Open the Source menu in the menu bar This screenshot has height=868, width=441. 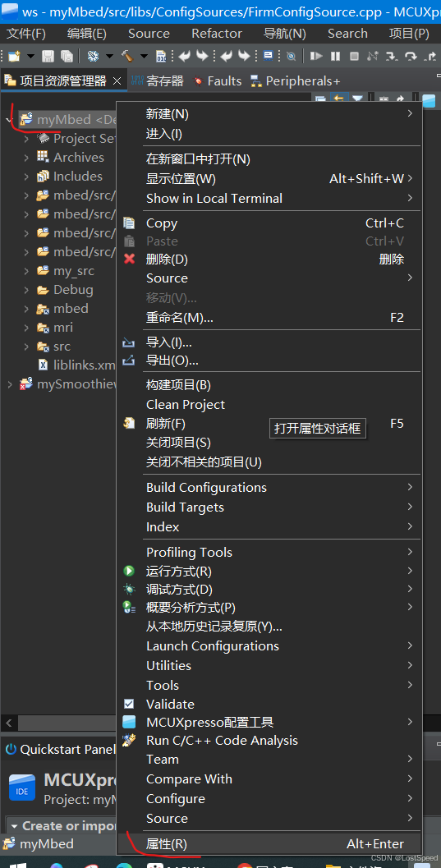click(149, 33)
